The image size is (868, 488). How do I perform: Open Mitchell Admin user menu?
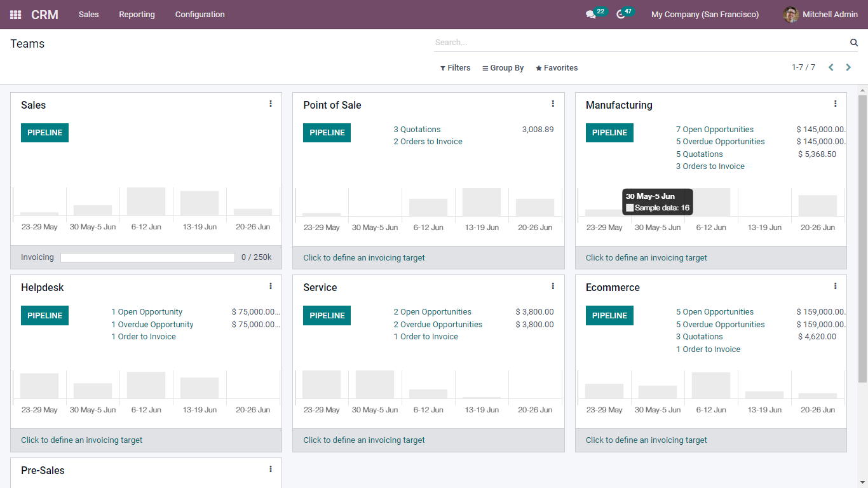click(820, 15)
